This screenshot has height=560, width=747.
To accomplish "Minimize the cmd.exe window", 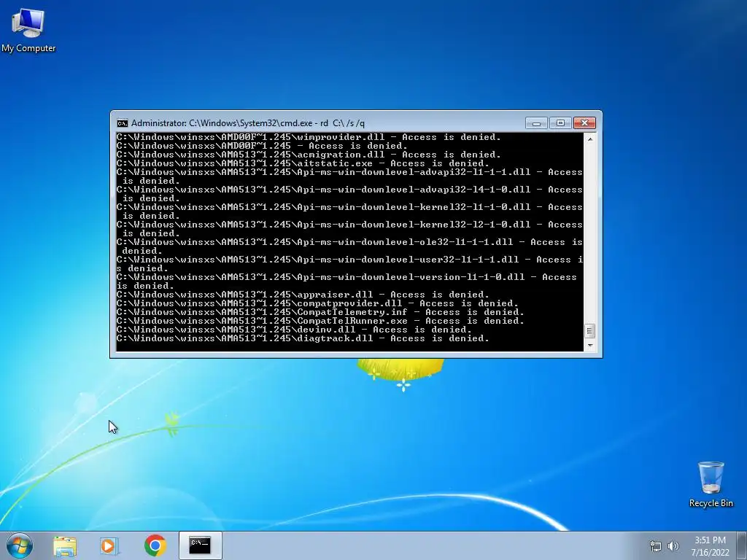I will click(x=536, y=123).
